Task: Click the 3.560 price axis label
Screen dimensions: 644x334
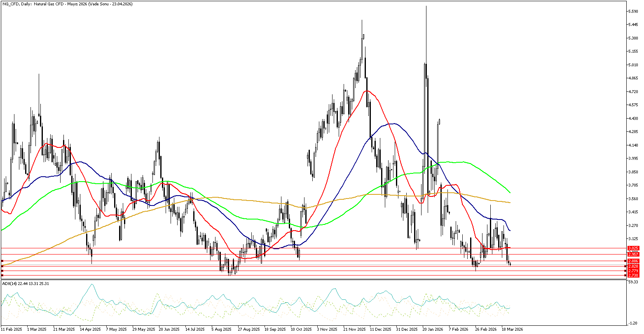Action: 633,199
